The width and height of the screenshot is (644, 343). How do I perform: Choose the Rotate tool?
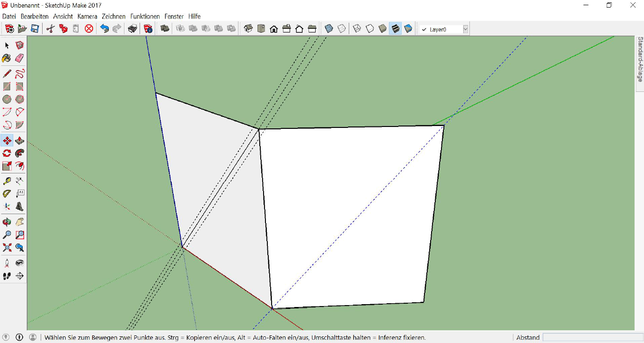coord(7,153)
